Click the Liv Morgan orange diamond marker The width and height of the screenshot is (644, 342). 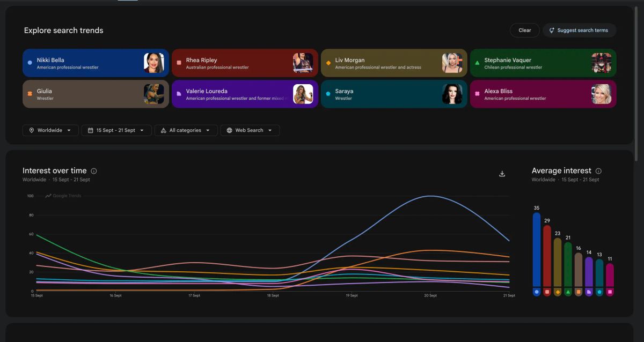[328, 63]
